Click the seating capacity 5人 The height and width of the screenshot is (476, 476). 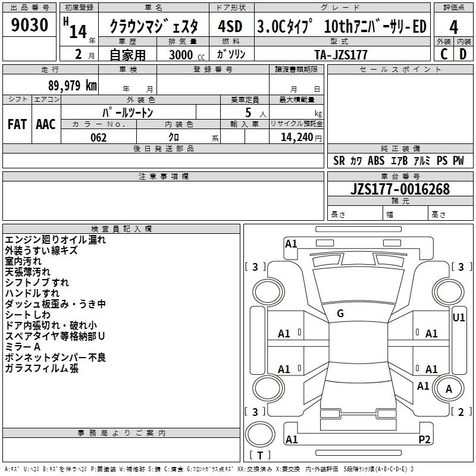tap(256, 112)
